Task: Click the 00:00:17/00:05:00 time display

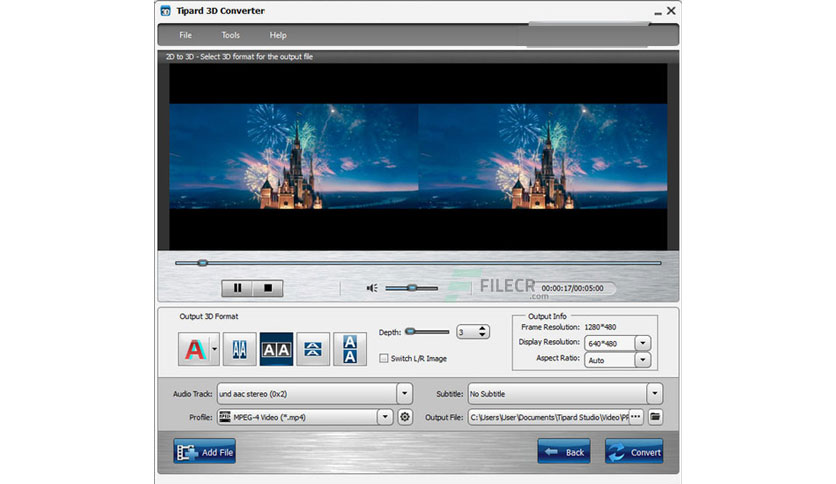Action: coord(572,288)
